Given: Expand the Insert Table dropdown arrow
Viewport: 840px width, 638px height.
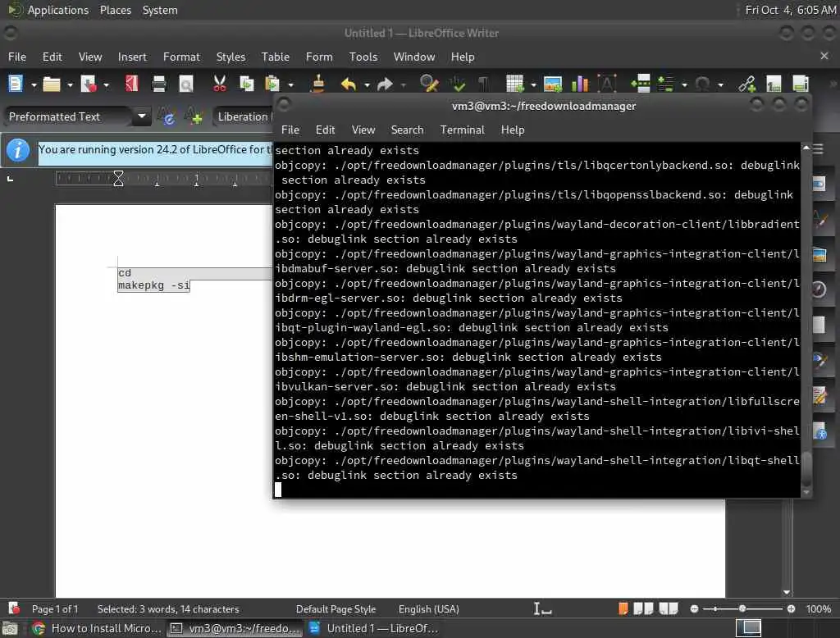Looking at the screenshot, I should (x=533, y=84).
